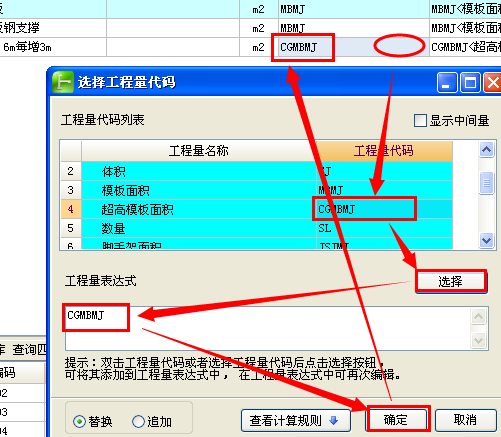The height and width of the screenshot is (437, 501).
Task: Click 6m每增3m cell in background table
Action: point(53,47)
